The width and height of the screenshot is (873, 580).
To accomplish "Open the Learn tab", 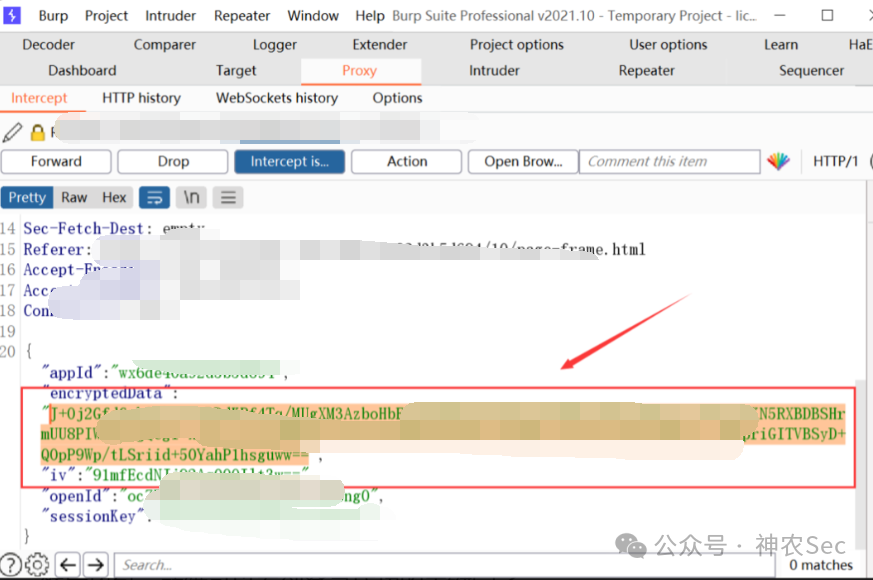I will coord(781,45).
